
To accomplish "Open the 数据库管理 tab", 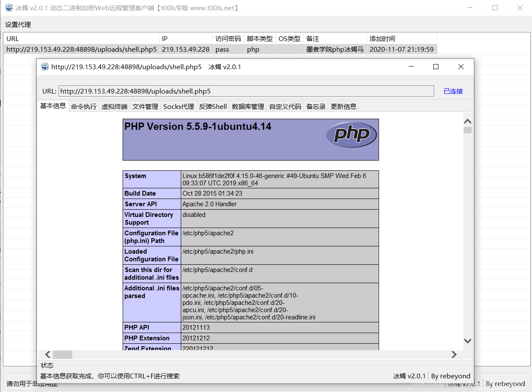I will click(248, 106).
